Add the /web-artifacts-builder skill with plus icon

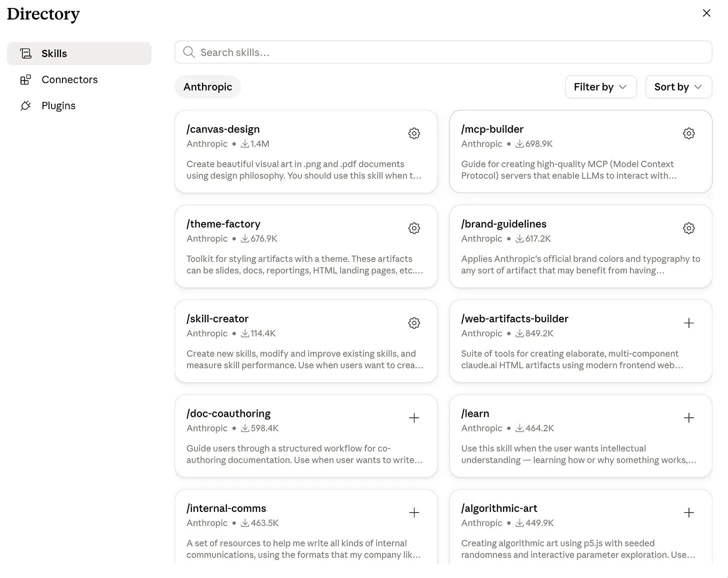pyautogui.click(x=688, y=323)
